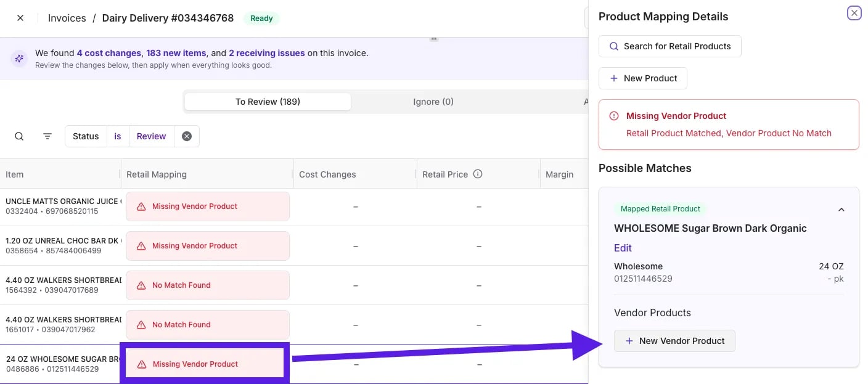Select Uncle Matts Organic Juice mapping status
This screenshot has height=384, width=868.
[208, 206]
